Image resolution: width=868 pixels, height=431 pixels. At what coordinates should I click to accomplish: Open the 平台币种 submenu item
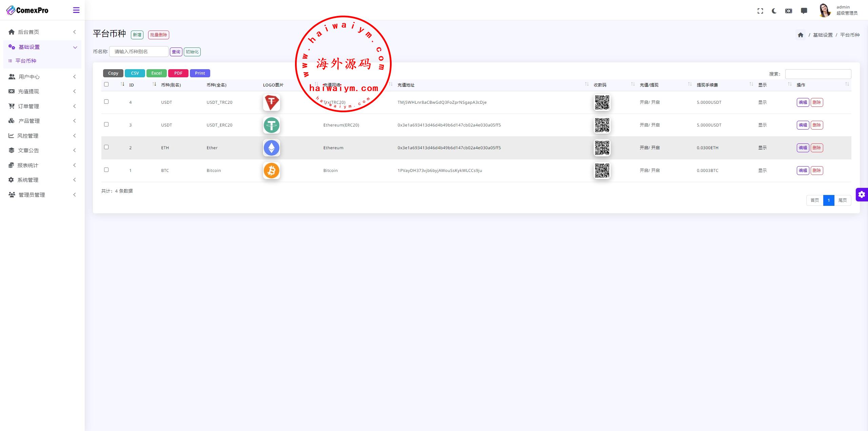(26, 61)
